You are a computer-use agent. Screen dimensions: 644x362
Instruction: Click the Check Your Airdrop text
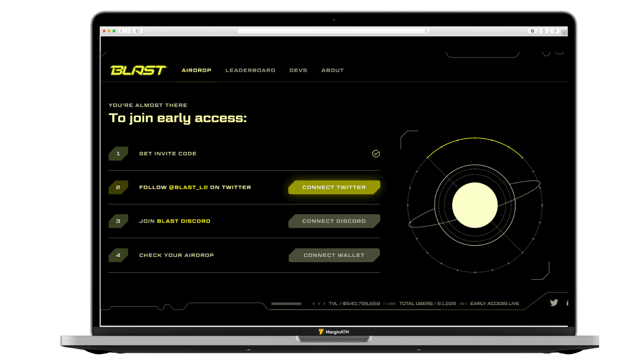click(x=176, y=255)
